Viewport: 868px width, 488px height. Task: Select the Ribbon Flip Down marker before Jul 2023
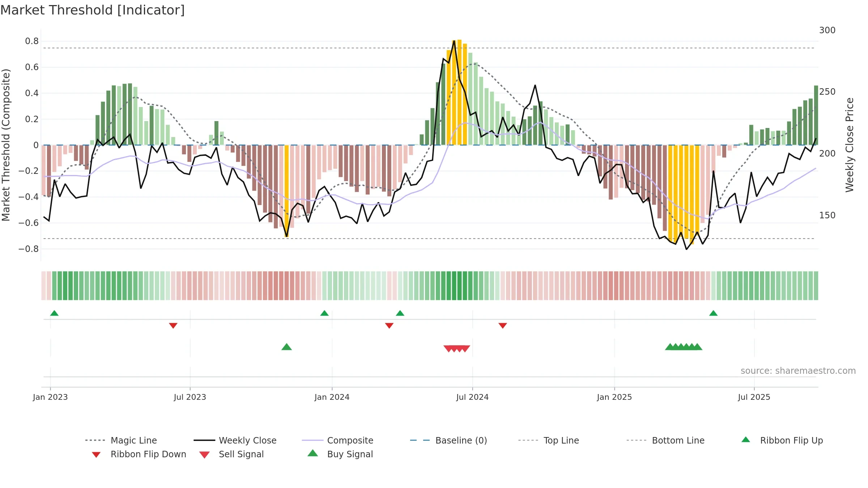173,326
